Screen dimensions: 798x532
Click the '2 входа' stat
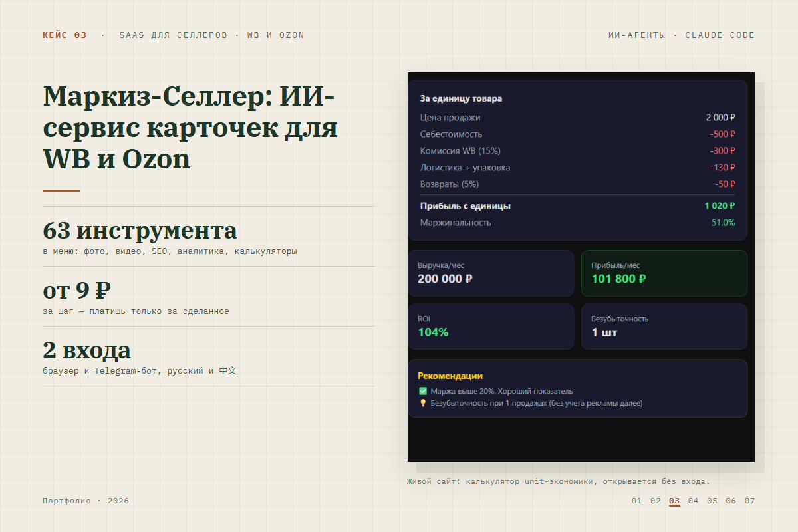click(x=86, y=350)
